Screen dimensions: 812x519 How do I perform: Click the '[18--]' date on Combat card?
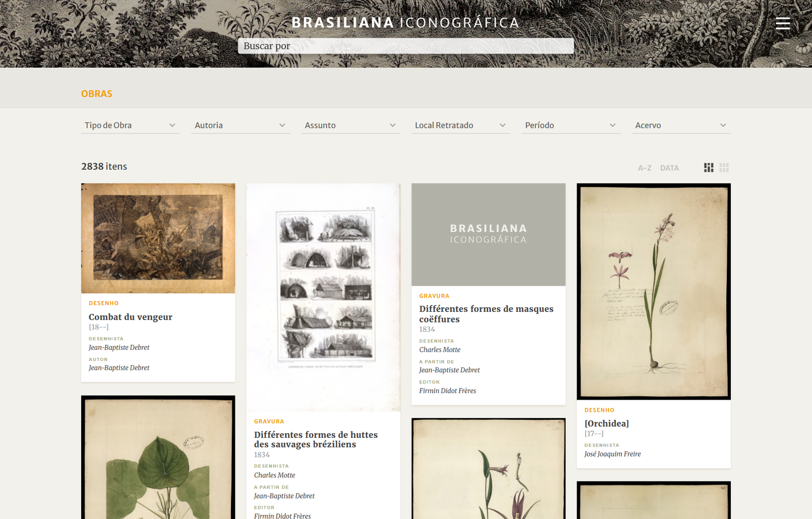[x=98, y=328]
